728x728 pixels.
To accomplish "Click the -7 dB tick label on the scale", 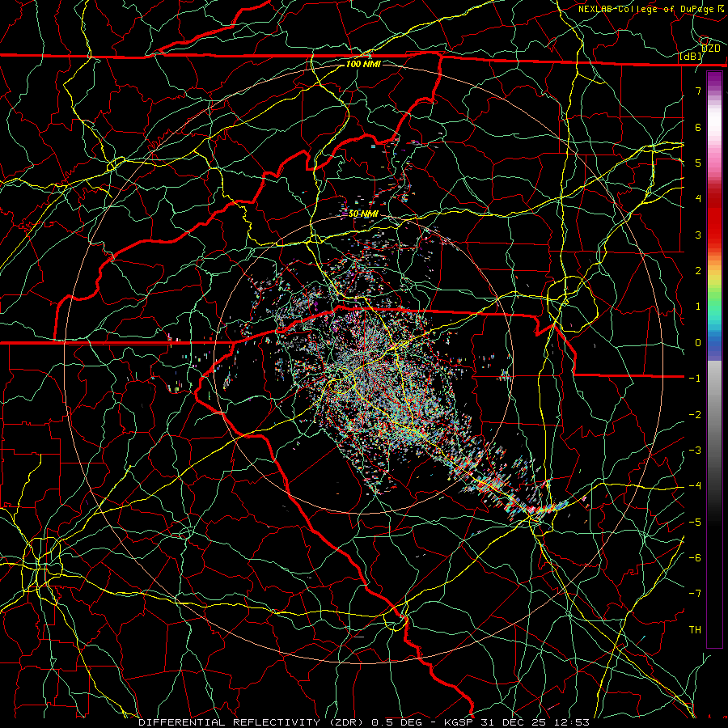I will [695, 594].
